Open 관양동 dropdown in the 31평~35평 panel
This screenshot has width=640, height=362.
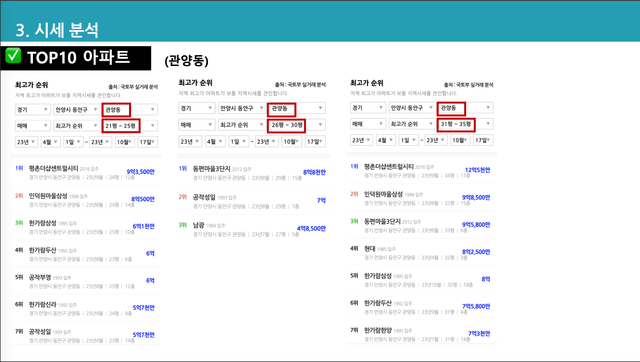465,108
